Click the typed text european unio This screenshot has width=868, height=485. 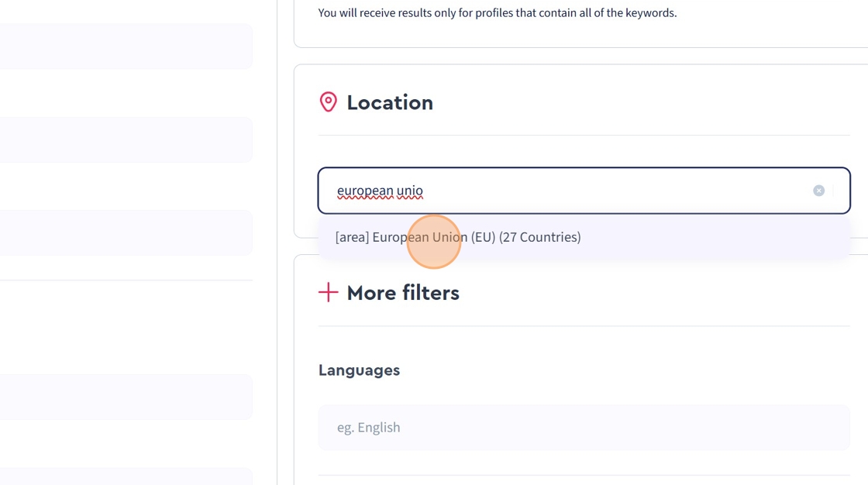coord(380,191)
